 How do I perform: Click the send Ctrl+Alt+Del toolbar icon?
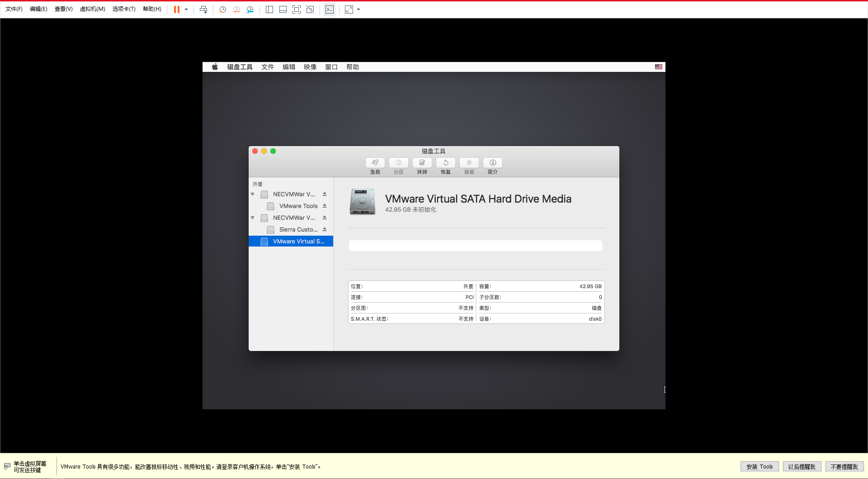[203, 9]
